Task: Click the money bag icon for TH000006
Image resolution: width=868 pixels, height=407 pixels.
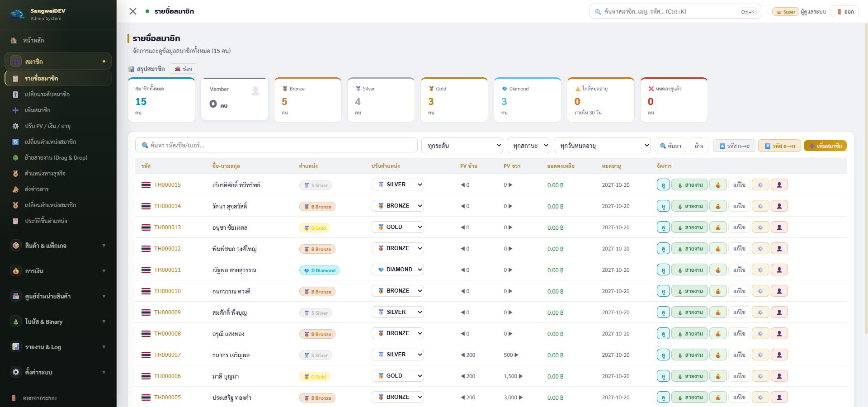Action: click(x=718, y=376)
